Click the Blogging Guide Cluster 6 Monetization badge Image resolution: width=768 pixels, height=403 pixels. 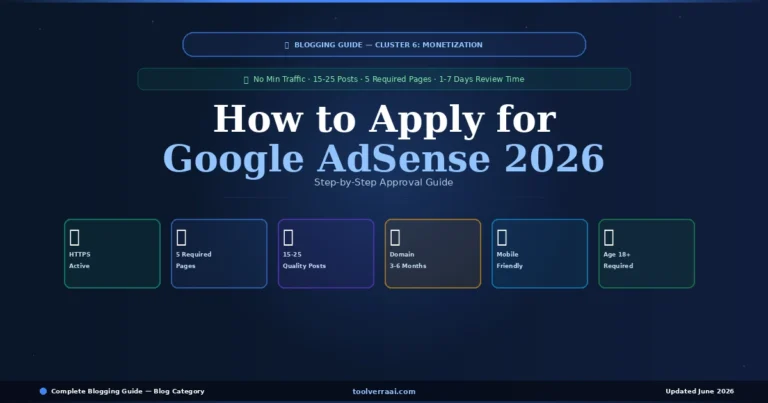coord(384,45)
